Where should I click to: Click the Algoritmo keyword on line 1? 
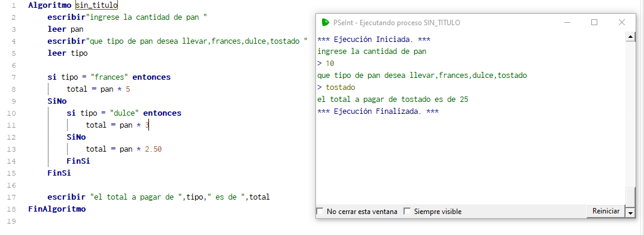[50, 5]
